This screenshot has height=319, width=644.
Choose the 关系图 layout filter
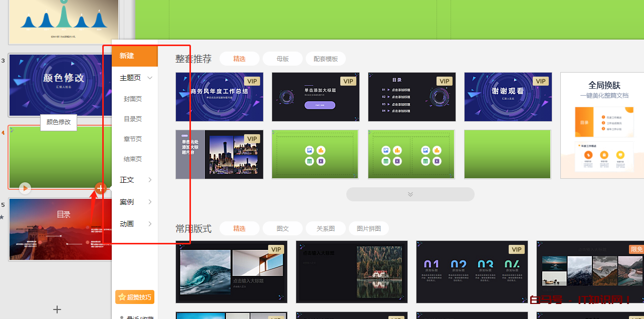(326, 228)
